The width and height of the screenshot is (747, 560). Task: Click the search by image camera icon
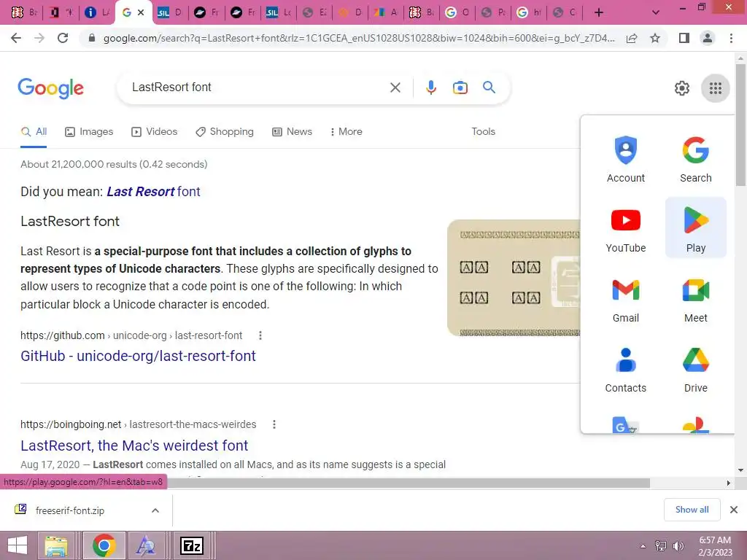pos(460,87)
